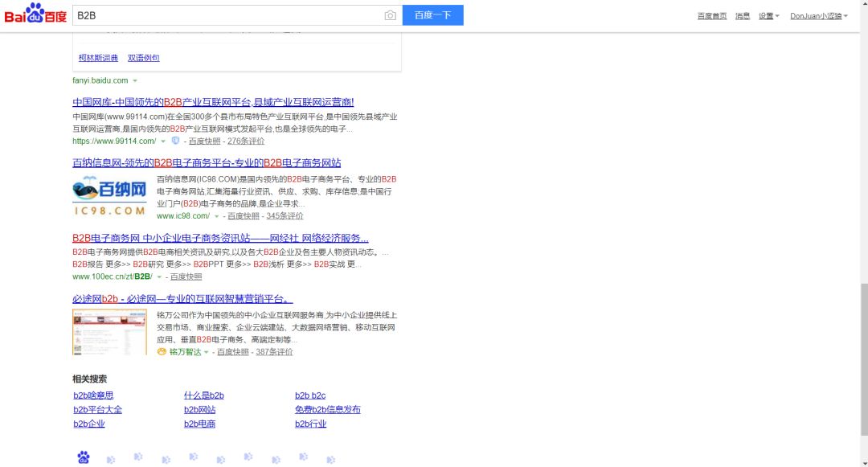868x467 pixels.
Task: Open the 276条评价 reviews link
Action: (x=246, y=141)
